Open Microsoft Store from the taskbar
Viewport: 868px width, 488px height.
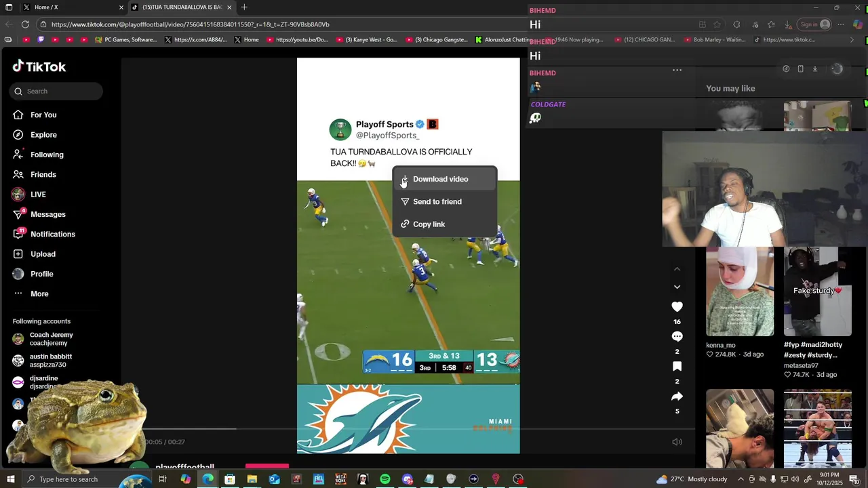click(230, 479)
